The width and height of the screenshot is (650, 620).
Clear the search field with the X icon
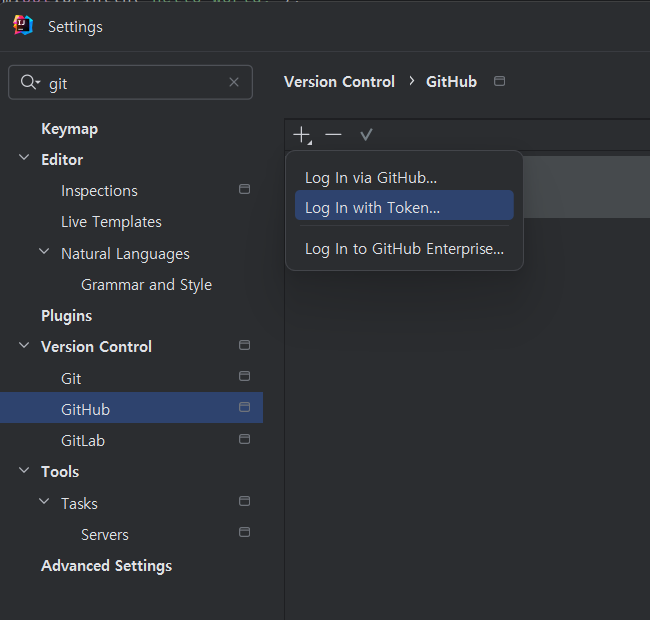coord(234,82)
